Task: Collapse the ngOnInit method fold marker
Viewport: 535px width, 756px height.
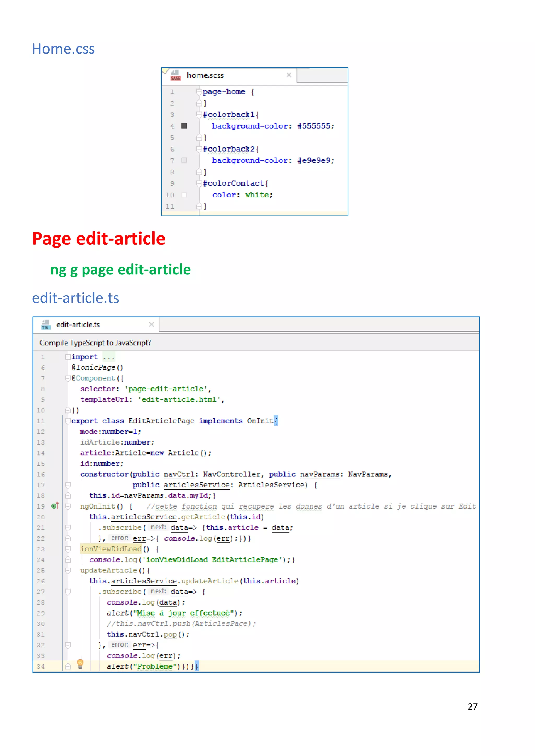Action: (x=68, y=506)
